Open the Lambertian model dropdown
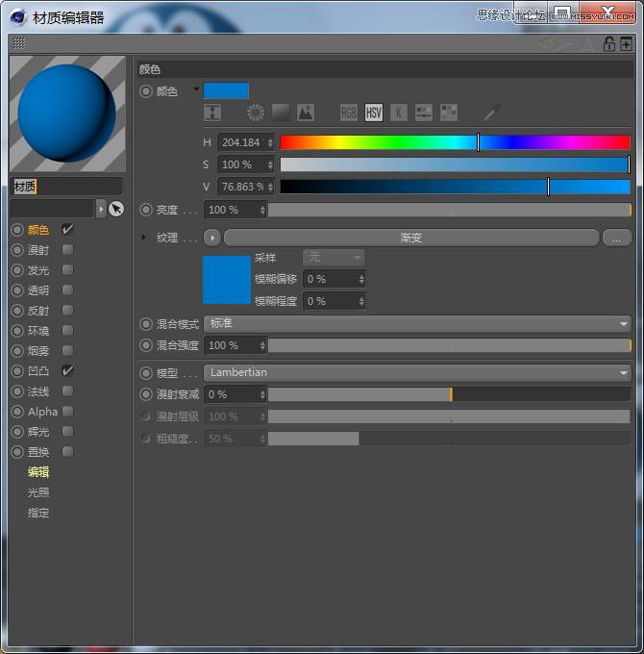 [417, 373]
